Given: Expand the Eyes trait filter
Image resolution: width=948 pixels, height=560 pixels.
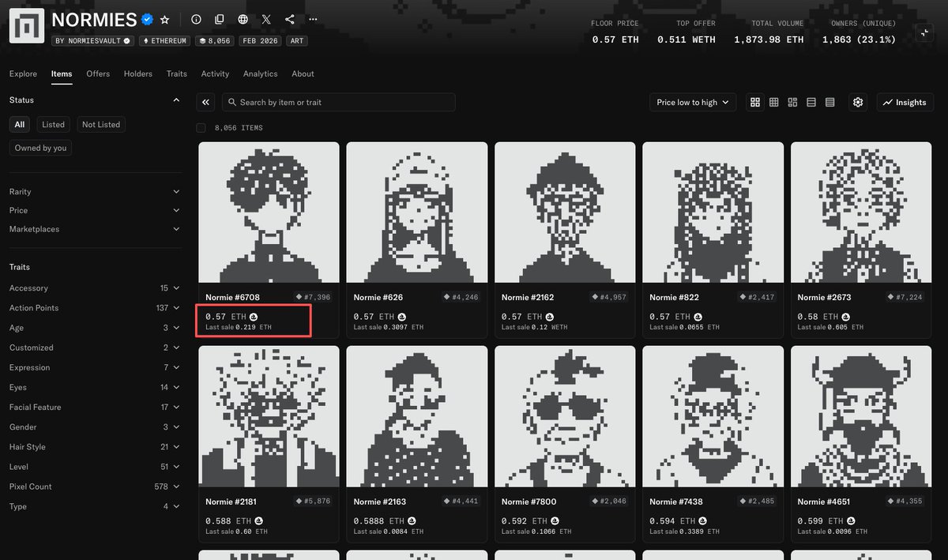Looking at the screenshot, I should click(95, 387).
